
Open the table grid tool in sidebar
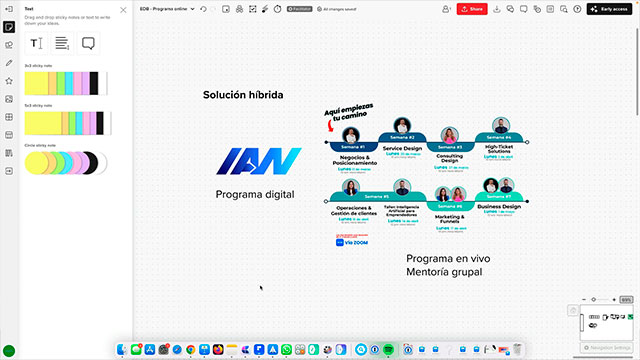(x=9, y=117)
